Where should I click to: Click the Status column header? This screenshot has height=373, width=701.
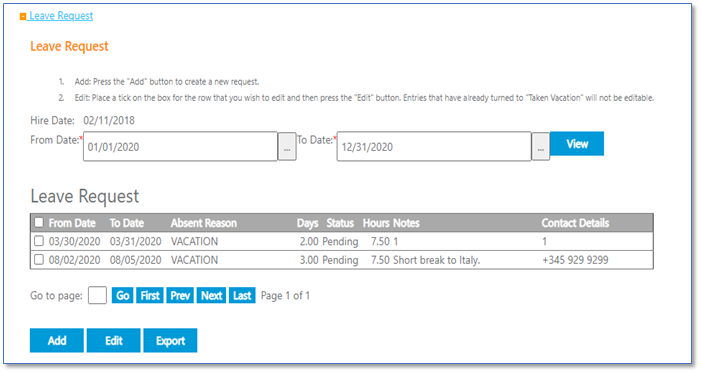(x=340, y=223)
